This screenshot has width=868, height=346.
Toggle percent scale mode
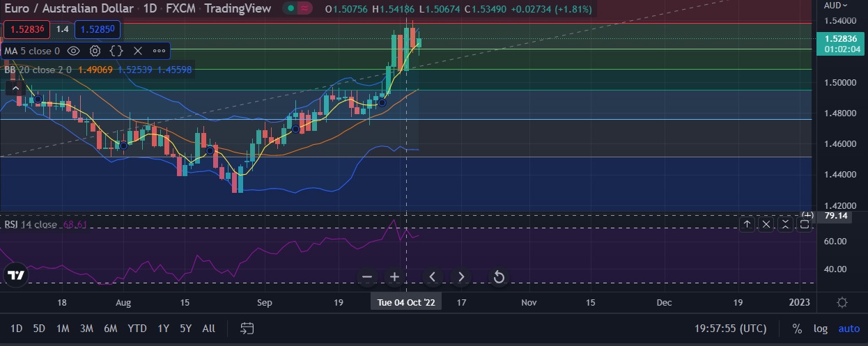pyautogui.click(x=797, y=328)
